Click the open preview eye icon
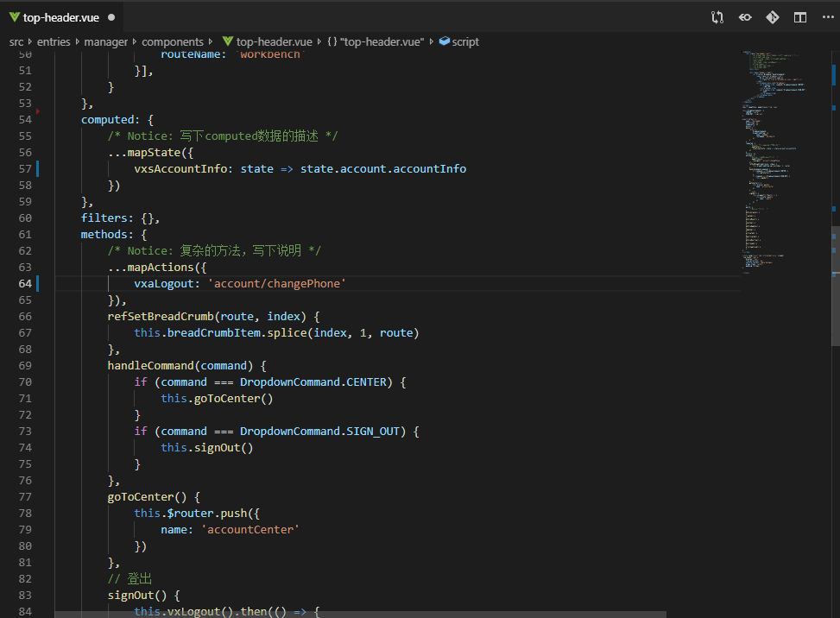Screen dimensions: 840x618 coord(745,17)
